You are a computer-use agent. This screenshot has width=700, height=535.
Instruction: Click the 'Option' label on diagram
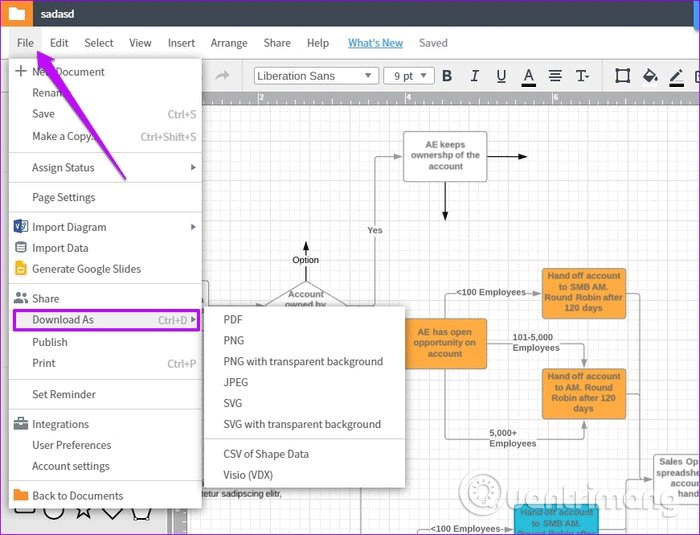(305, 260)
